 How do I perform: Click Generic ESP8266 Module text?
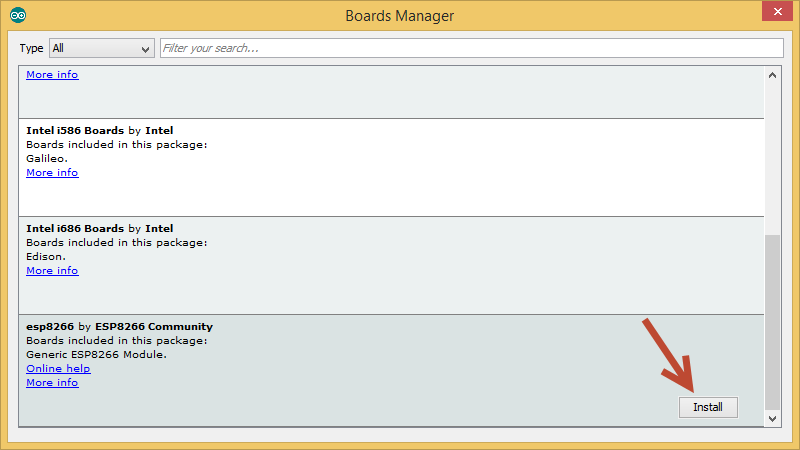(96, 355)
